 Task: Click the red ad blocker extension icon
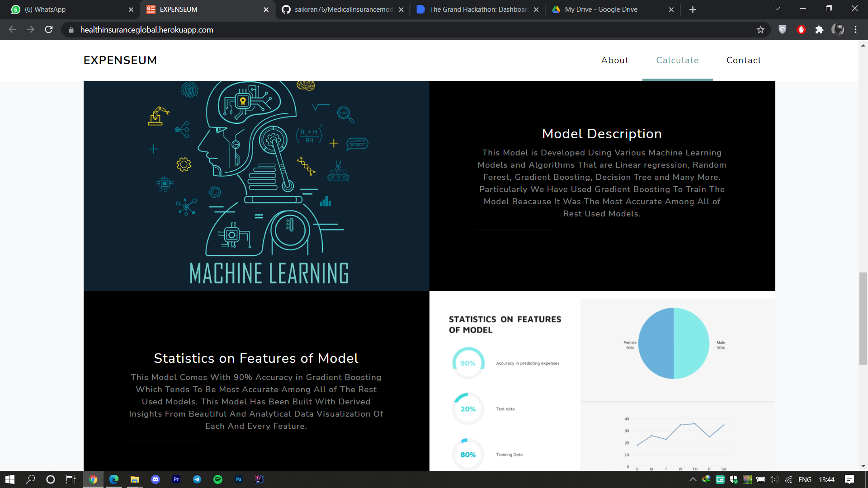click(801, 30)
